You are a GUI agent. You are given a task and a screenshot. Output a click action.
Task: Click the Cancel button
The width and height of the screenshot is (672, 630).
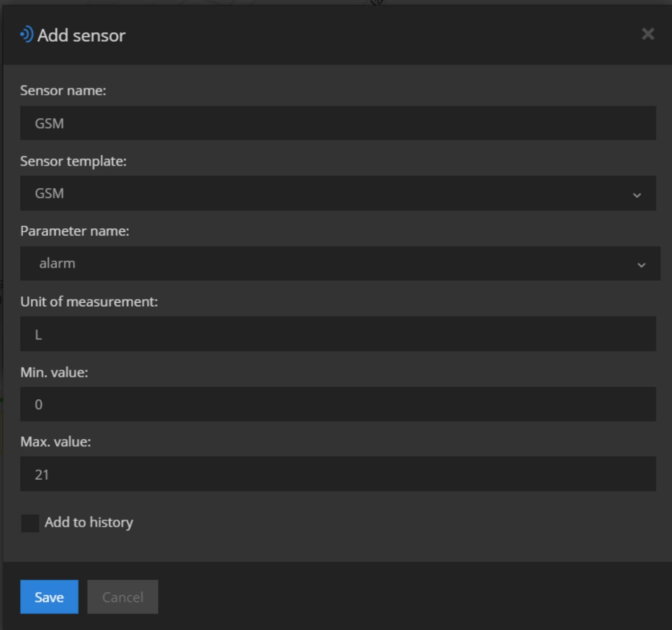pyautogui.click(x=123, y=597)
